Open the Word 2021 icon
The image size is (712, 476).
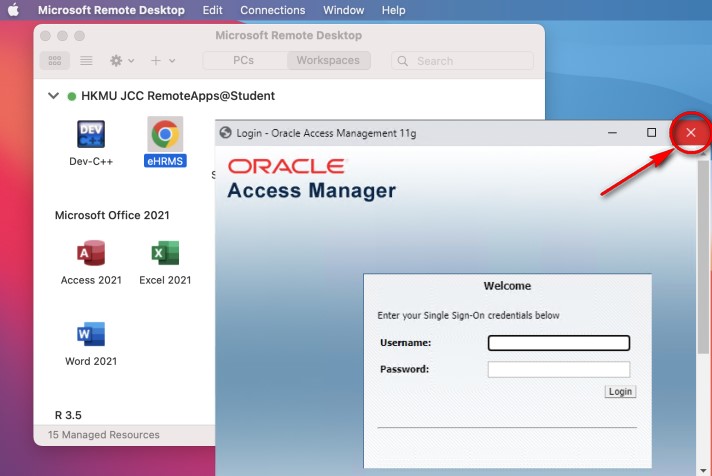pos(91,334)
